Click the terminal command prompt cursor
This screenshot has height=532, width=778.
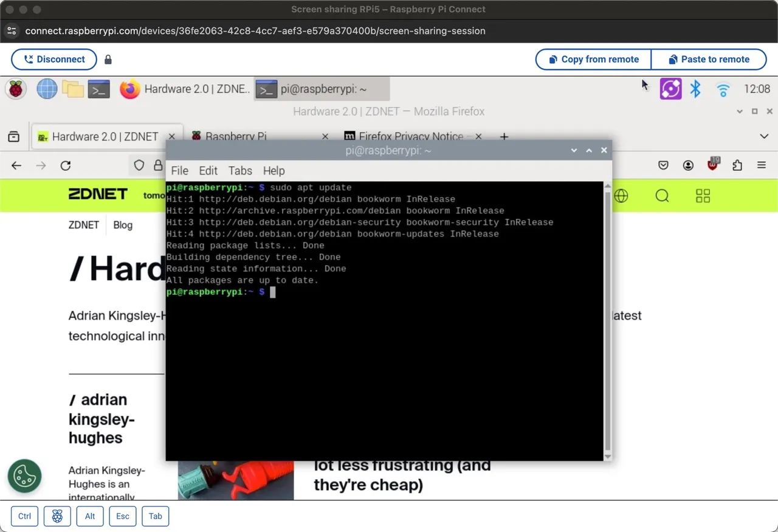click(x=273, y=292)
